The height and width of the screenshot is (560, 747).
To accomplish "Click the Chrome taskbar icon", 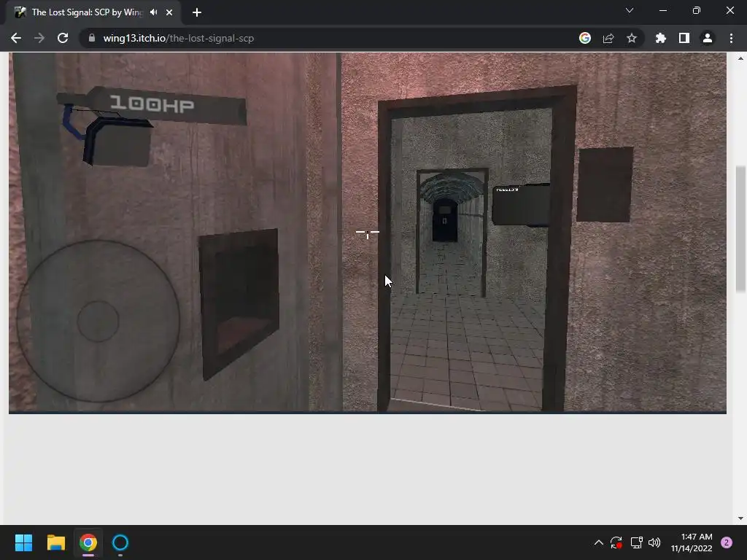I will tap(88, 542).
